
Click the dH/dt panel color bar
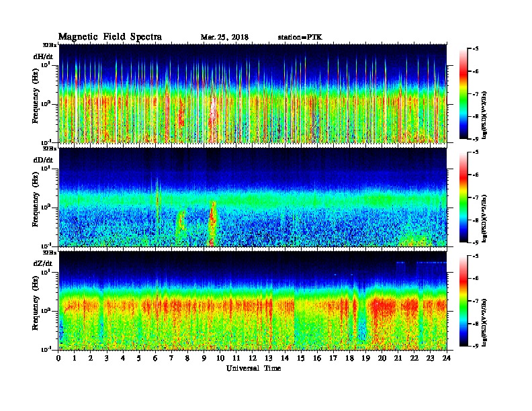pyautogui.click(x=463, y=94)
